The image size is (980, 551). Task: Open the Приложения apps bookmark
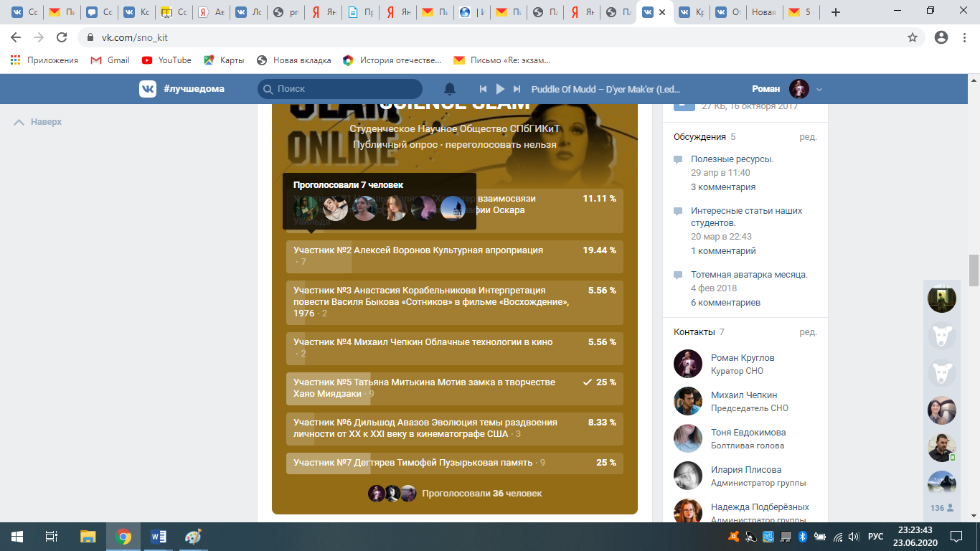pos(44,60)
